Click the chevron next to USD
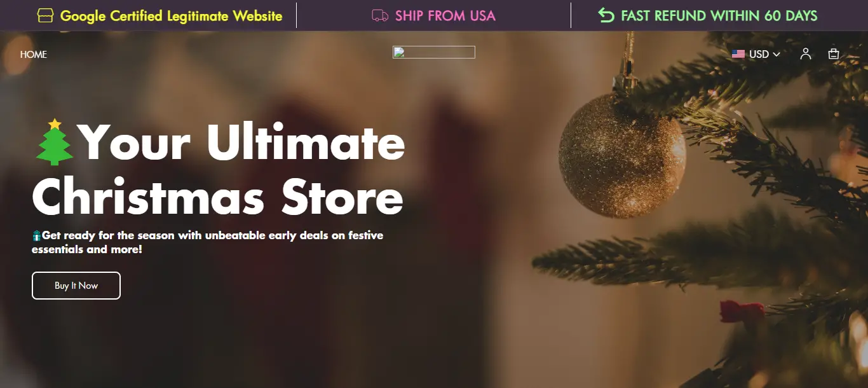Viewport: 868px width, 388px height. click(x=776, y=55)
